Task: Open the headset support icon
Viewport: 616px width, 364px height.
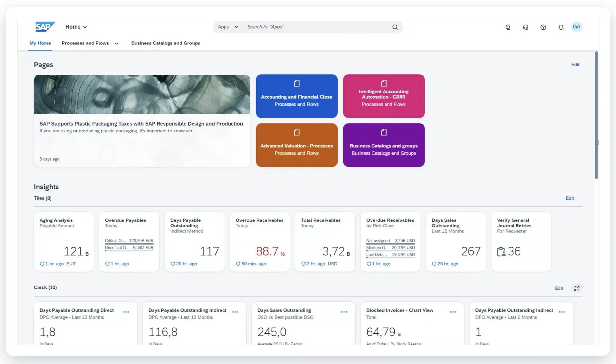Action: coord(526,27)
